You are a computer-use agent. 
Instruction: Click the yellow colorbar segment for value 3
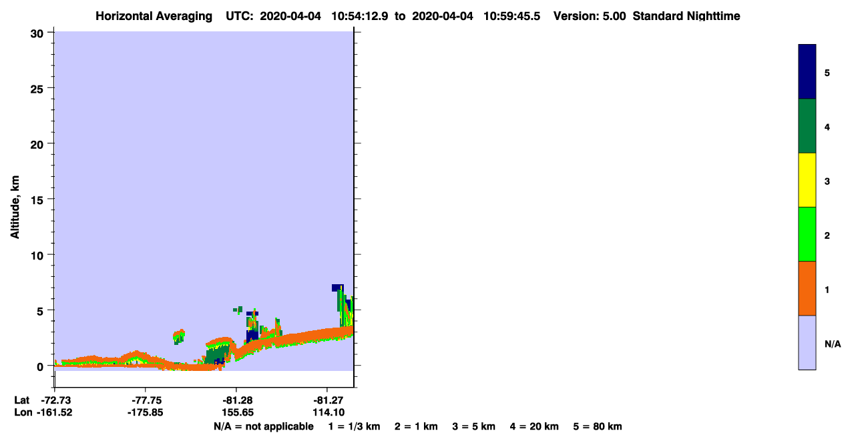(807, 180)
